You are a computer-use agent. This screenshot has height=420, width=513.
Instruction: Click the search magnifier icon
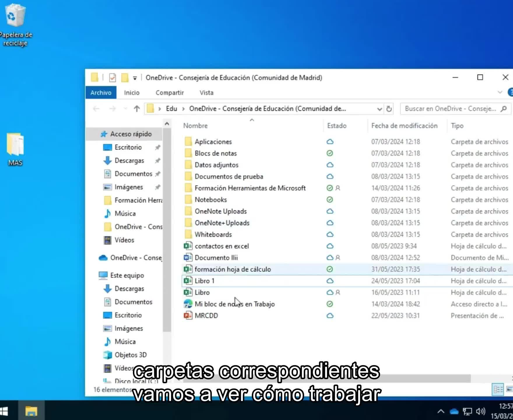point(503,109)
